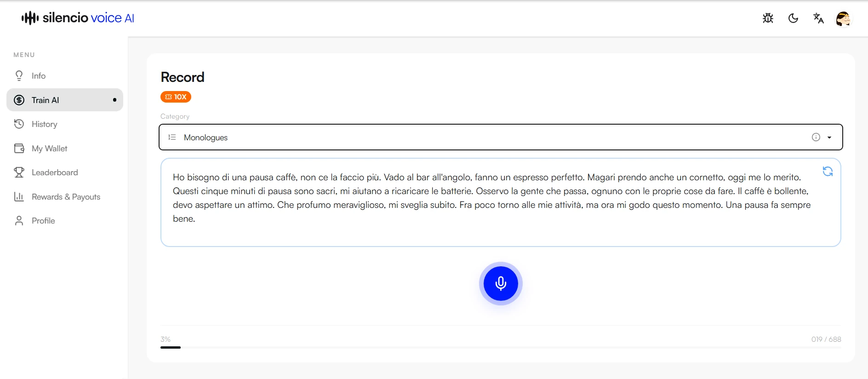Click the recording progress bar

tap(501, 347)
